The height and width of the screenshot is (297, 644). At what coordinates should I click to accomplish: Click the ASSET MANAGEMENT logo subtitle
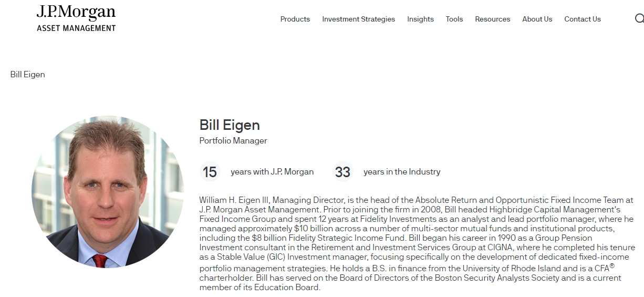coord(76,28)
